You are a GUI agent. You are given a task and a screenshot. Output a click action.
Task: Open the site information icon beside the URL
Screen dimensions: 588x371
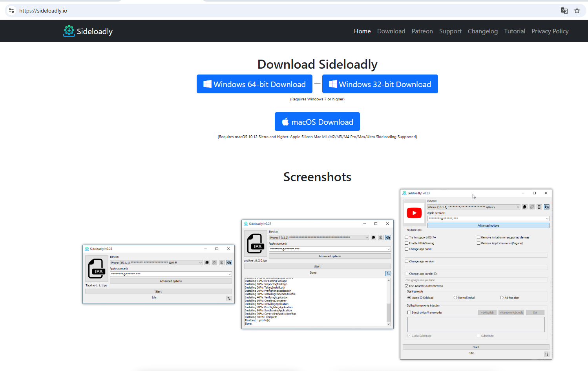[11, 11]
